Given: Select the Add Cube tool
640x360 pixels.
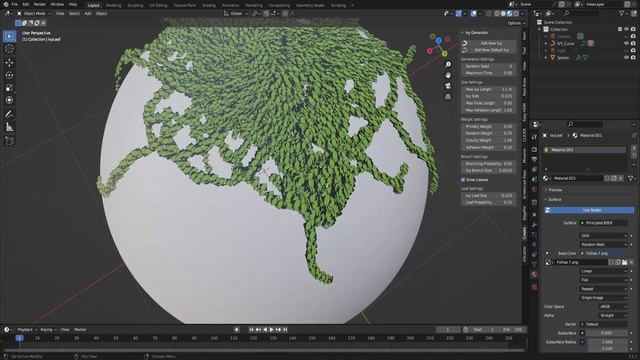Looking at the screenshot, I should coord(9,141).
